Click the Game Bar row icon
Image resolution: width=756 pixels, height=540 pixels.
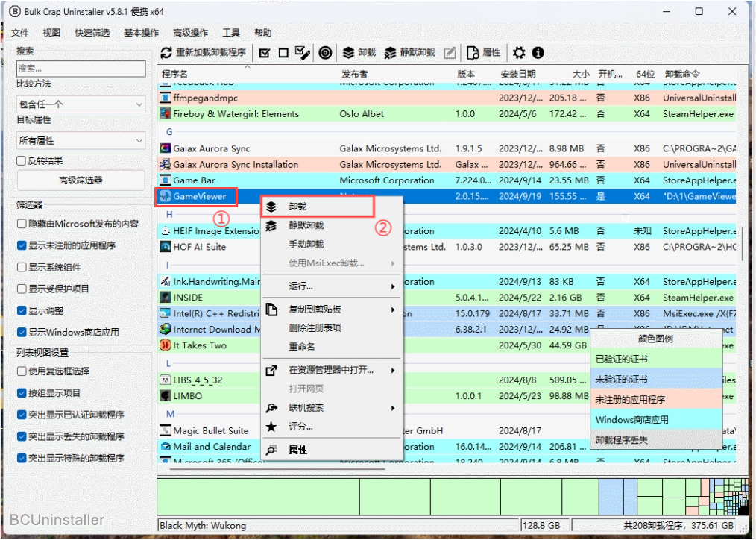click(x=166, y=180)
